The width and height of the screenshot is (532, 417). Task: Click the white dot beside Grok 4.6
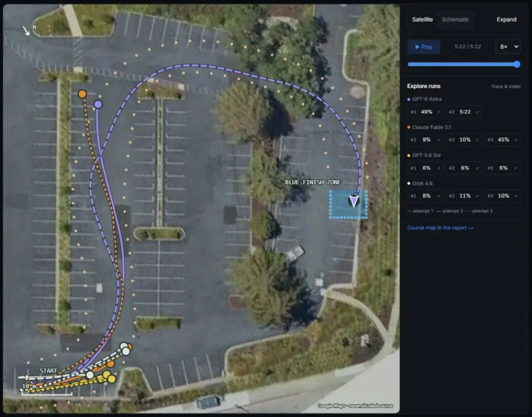(x=409, y=183)
